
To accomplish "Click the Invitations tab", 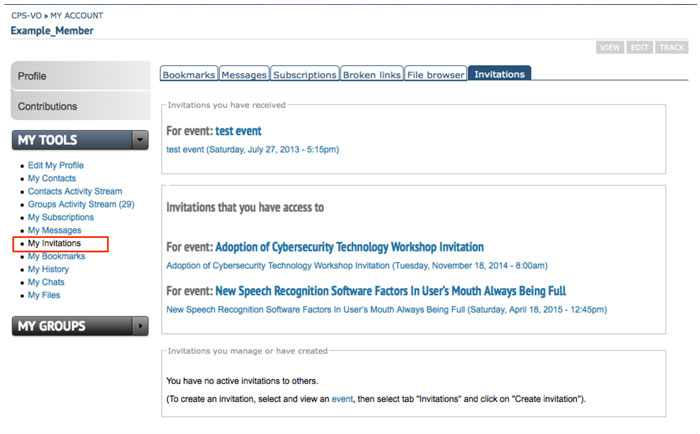I will [x=499, y=74].
